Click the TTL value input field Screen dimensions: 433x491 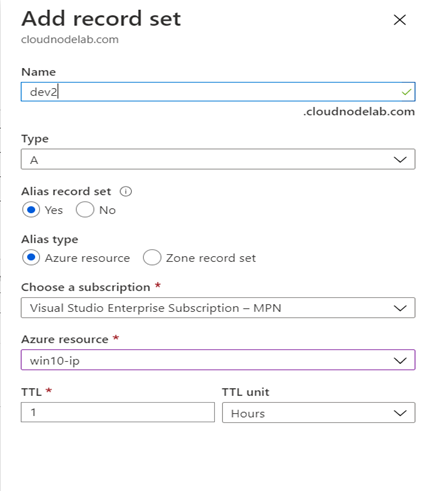point(118,412)
